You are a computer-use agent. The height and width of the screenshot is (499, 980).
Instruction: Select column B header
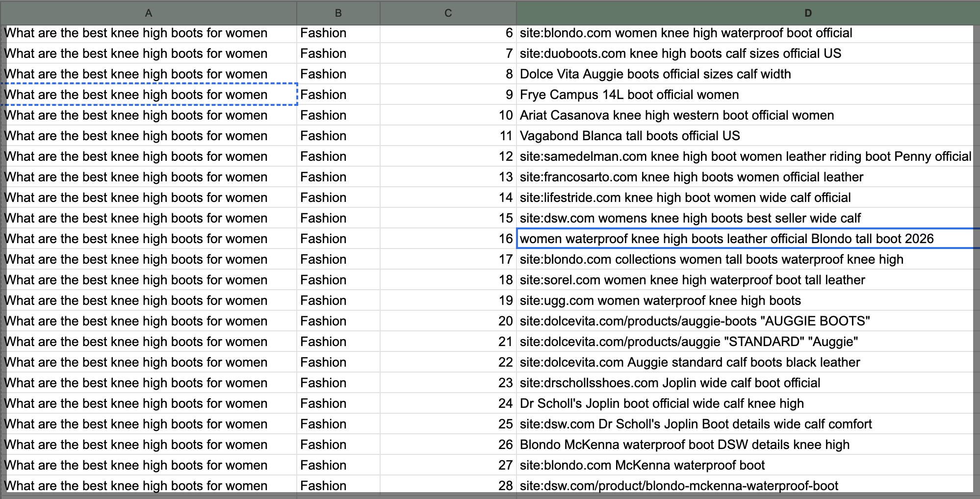[338, 13]
